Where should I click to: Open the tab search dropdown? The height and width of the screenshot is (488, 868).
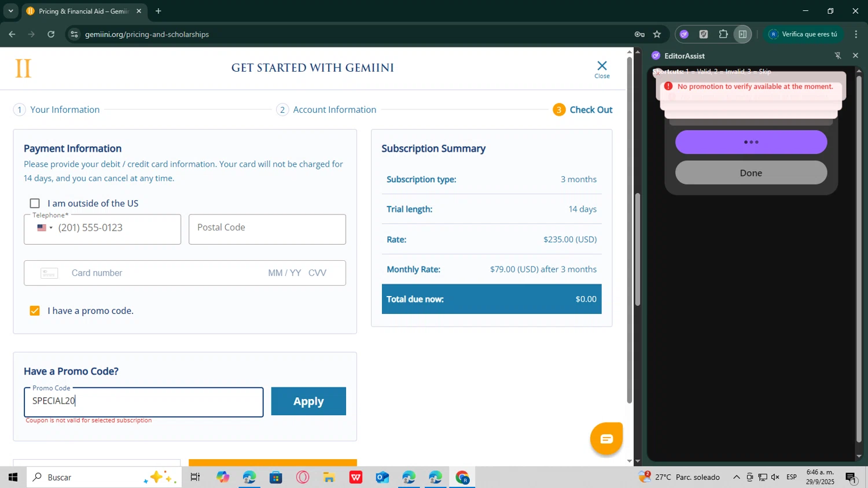coord(10,11)
